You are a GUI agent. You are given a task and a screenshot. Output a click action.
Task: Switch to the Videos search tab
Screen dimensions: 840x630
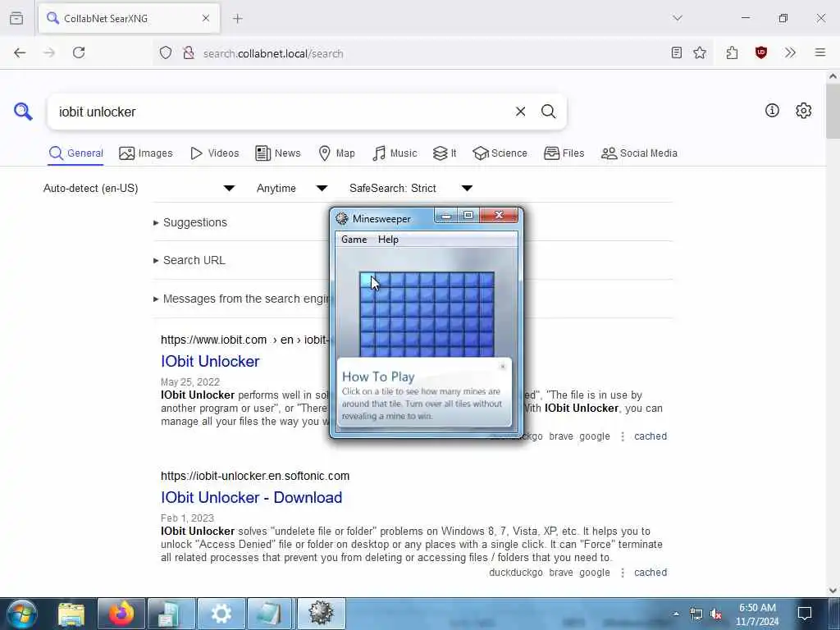[214, 153]
